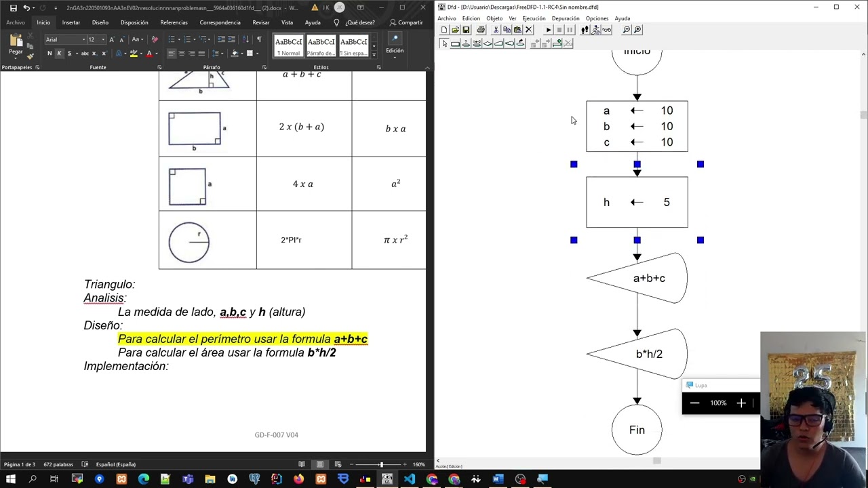The height and width of the screenshot is (488, 868).
Task: Open the Depuración menu in DFD
Action: (x=566, y=18)
